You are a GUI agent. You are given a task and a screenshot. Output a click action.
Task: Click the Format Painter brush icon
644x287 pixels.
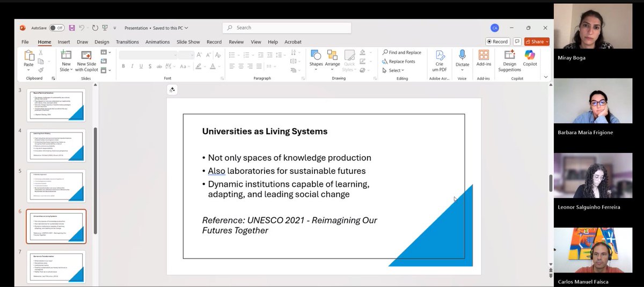click(41, 70)
